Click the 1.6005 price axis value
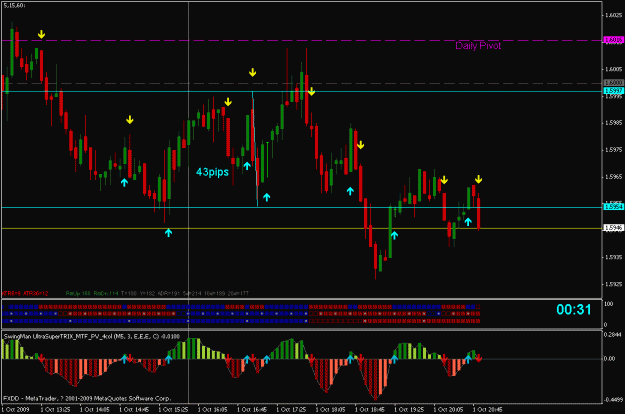625x414 pixels. click(x=613, y=69)
